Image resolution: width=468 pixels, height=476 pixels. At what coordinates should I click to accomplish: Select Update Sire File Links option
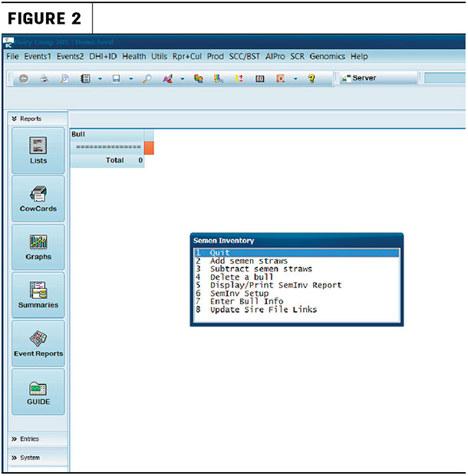point(297,310)
